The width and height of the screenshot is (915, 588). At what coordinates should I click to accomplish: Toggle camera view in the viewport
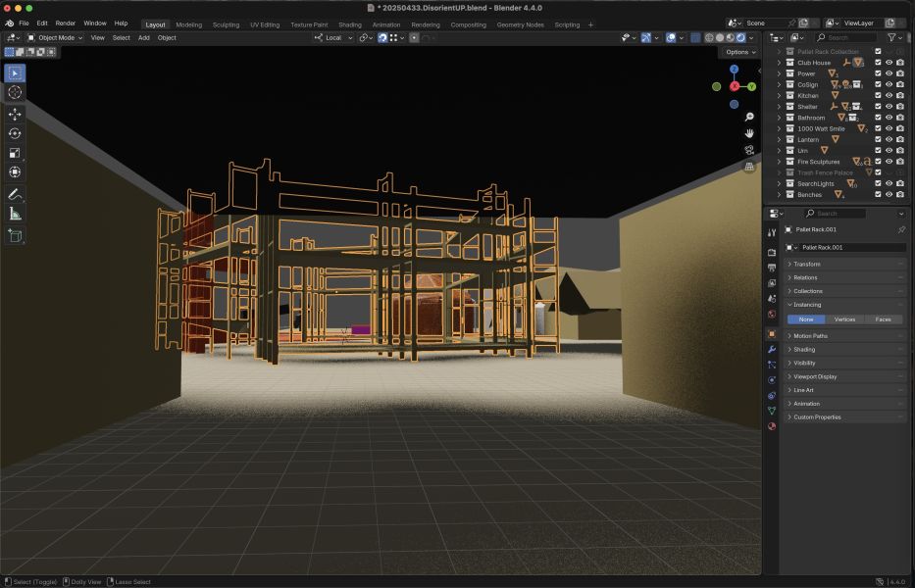pyautogui.click(x=749, y=150)
